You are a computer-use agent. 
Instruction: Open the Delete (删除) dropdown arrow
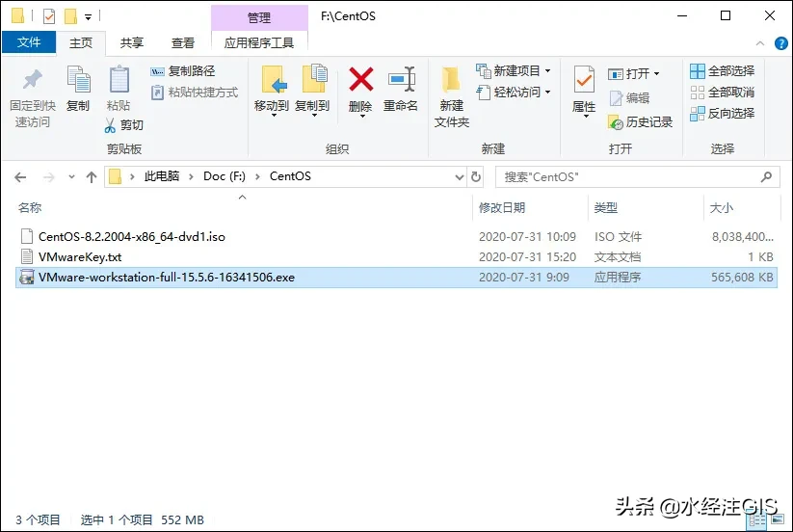pyautogui.click(x=362, y=117)
